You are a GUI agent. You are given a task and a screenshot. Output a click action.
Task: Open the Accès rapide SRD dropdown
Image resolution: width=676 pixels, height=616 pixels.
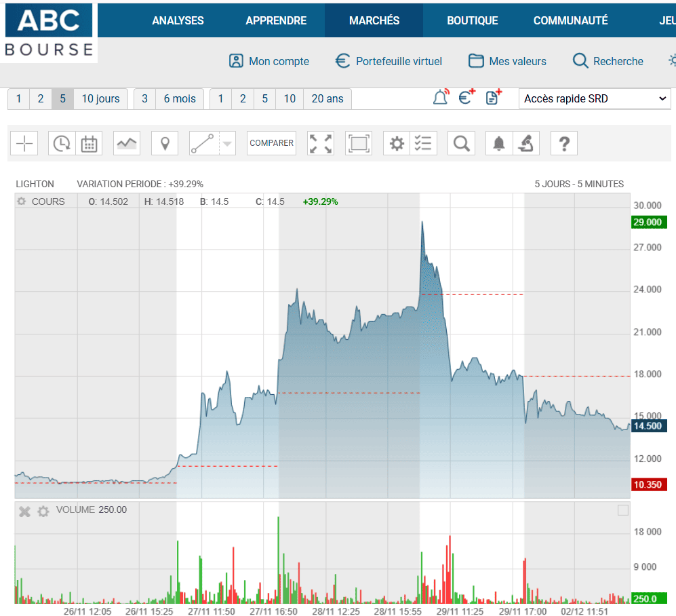595,99
